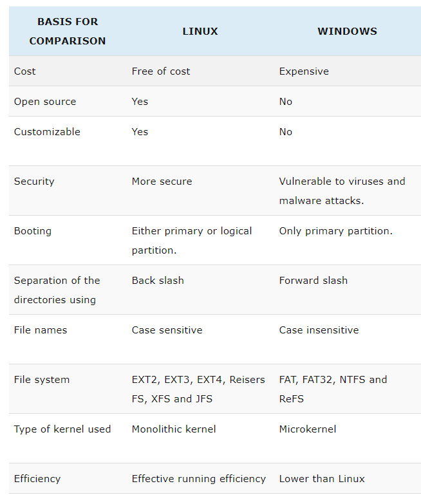
Task: Click the "Expensive" cell
Action: point(304,71)
